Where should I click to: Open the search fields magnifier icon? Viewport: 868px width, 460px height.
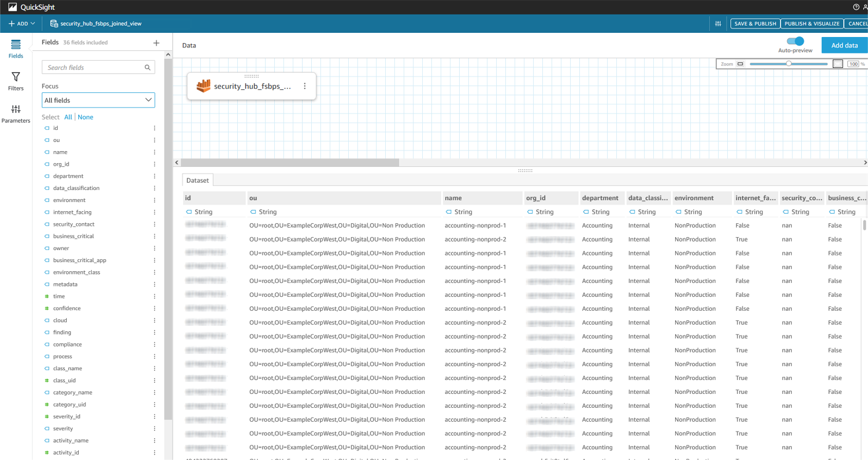[x=147, y=67]
